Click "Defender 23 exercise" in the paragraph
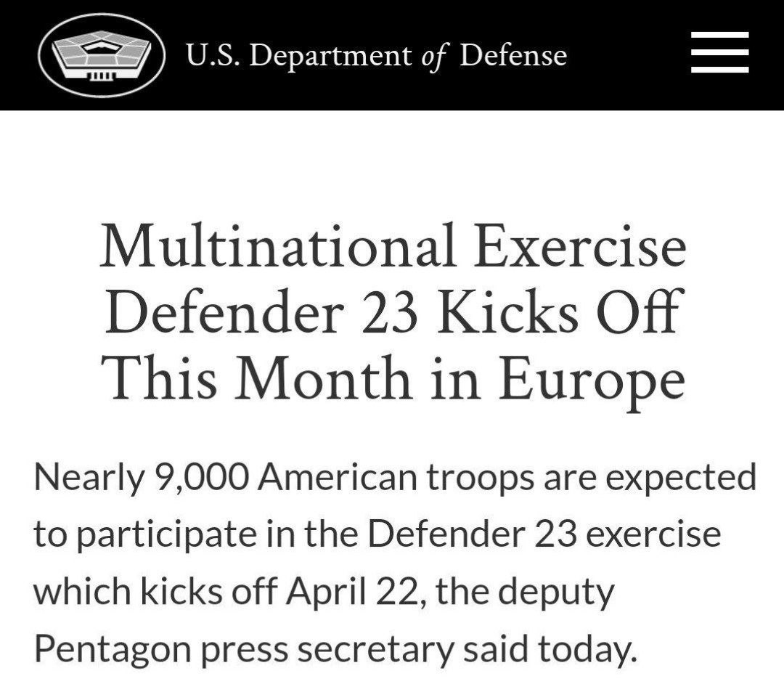This screenshot has width=784, height=684. 544,535
